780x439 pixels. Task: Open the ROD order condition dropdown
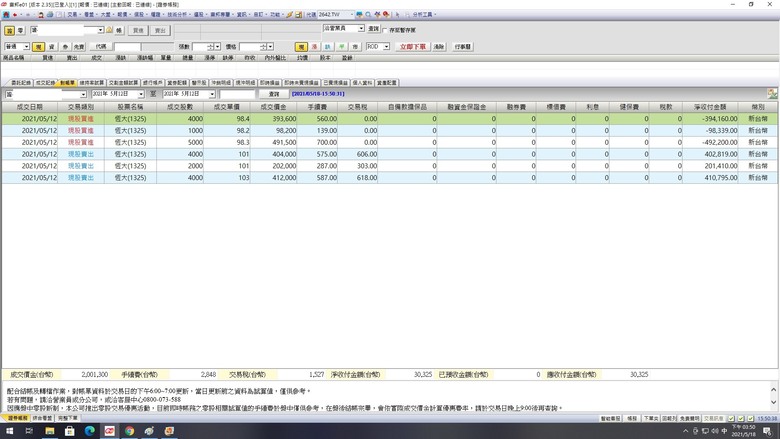(x=386, y=47)
